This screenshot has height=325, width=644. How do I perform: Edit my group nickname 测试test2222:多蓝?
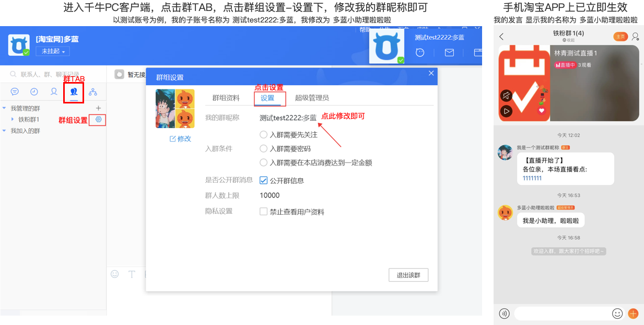pyautogui.click(x=288, y=118)
